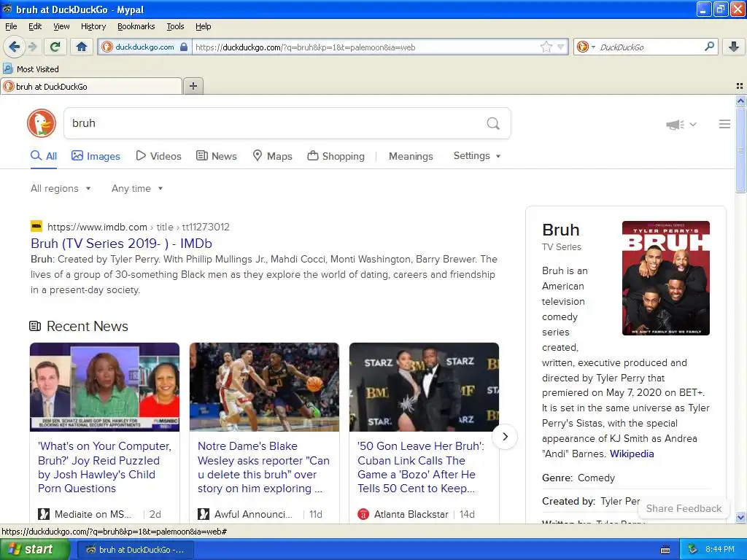Open the Windows start button
The height and width of the screenshot is (560, 747).
click(34, 550)
